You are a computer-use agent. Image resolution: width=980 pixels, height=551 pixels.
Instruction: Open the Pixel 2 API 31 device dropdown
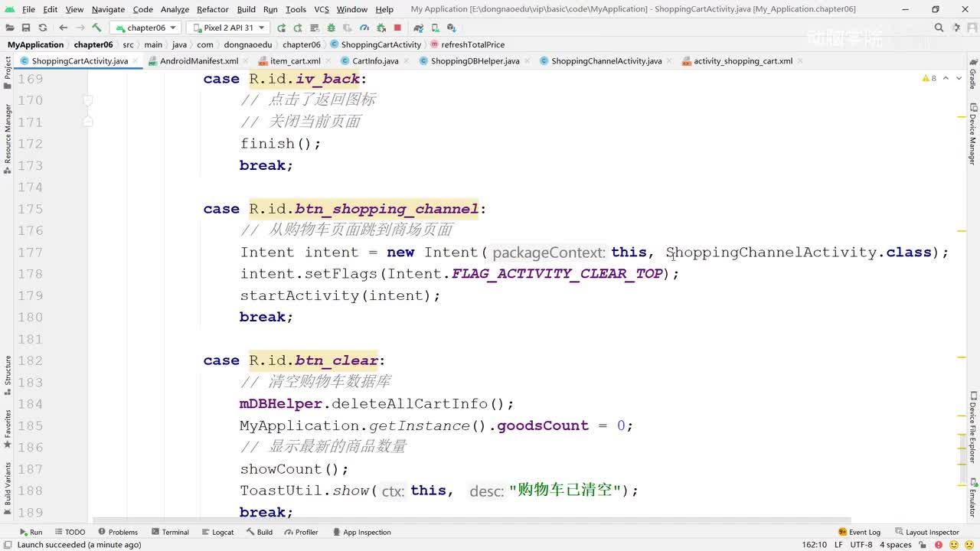pyautogui.click(x=228, y=28)
